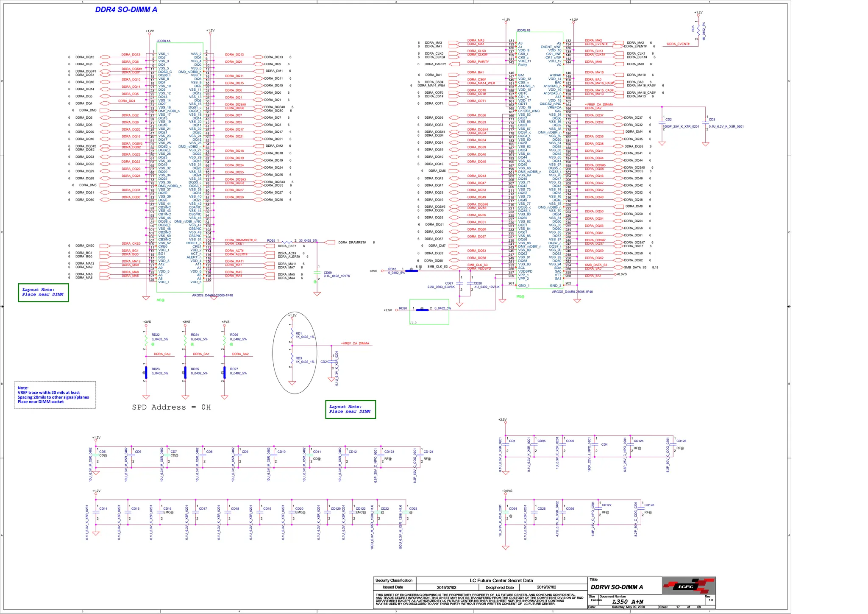The height and width of the screenshot is (614, 868).
Task: Select resistor label RD35
Action: [271, 240]
